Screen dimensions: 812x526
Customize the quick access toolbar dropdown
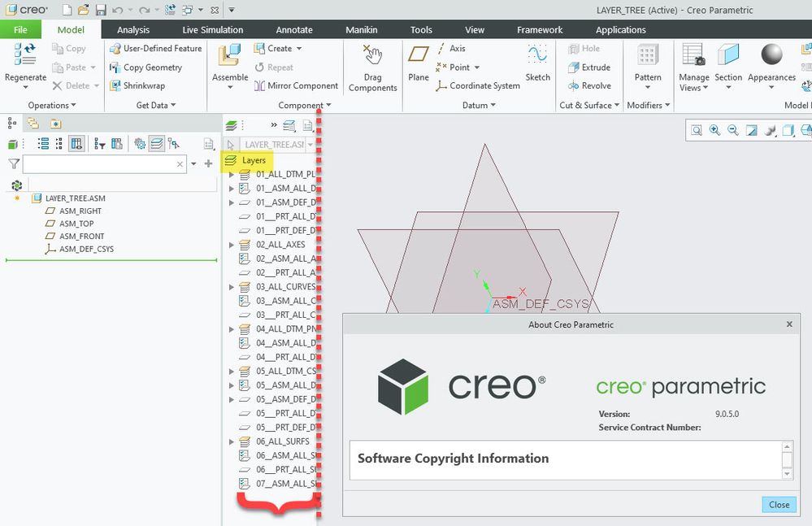[x=232, y=10]
